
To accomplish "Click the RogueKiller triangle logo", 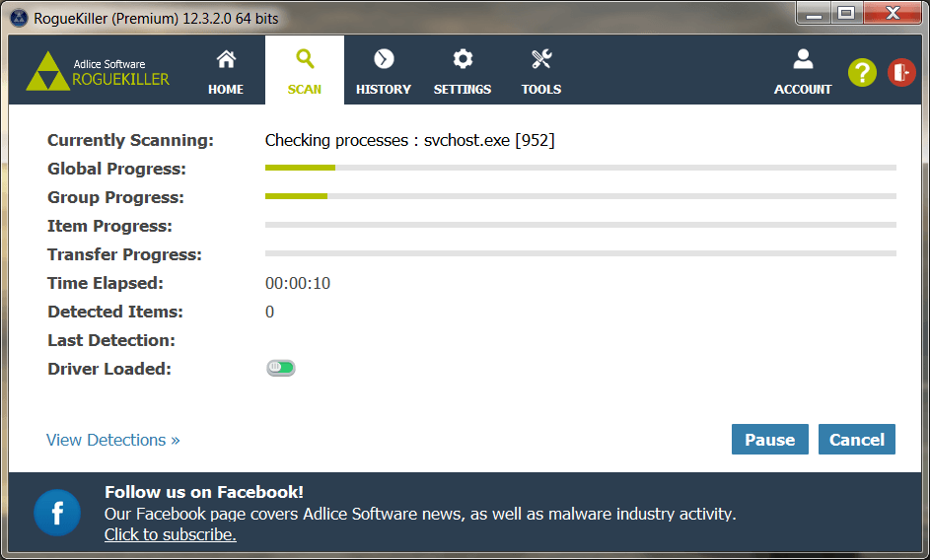I will tap(46, 72).
